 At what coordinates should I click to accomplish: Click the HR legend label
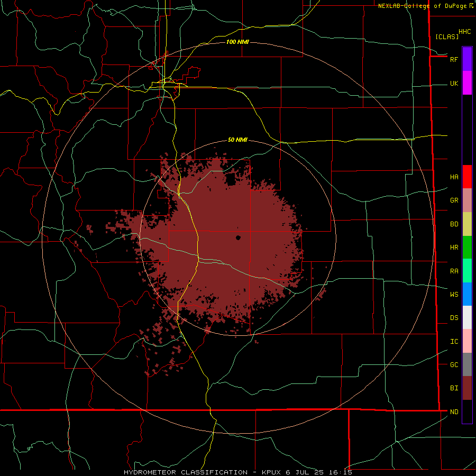[x=454, y=248]
